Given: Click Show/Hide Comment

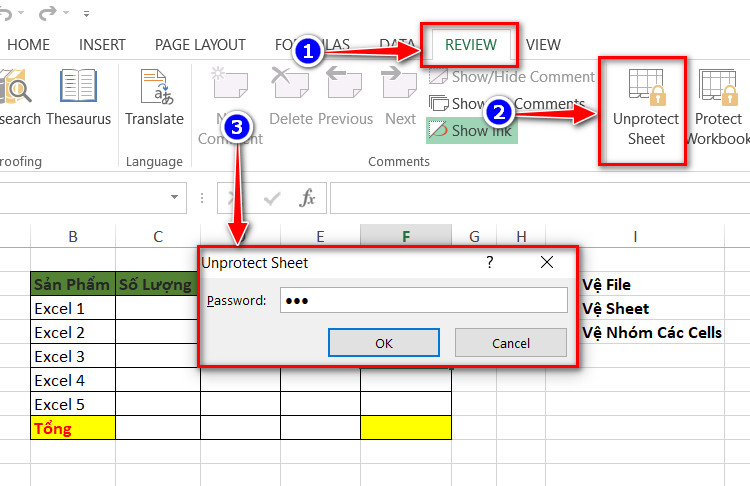Looking at the screenshot, I should 511,77.
